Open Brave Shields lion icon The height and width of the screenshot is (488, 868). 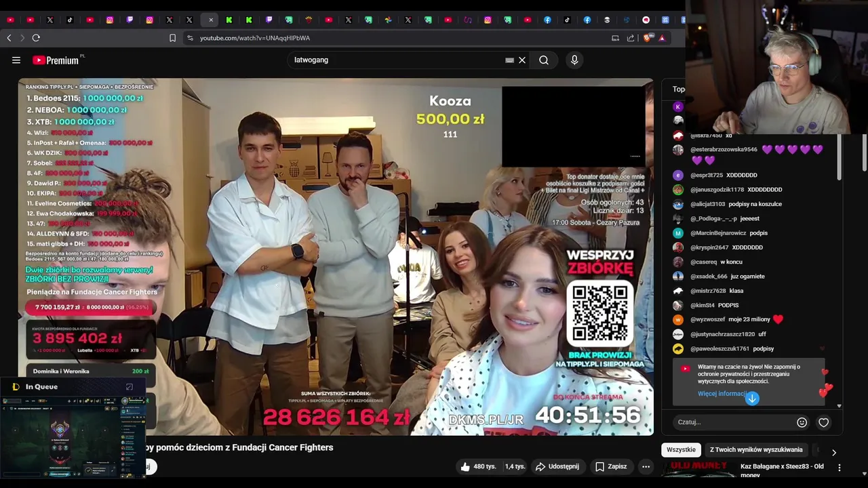point(647,38)
